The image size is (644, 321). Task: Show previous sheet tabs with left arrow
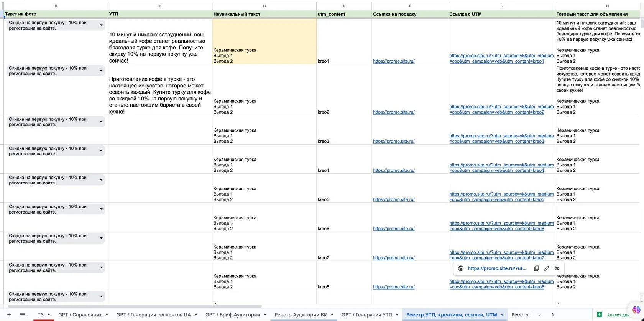[540, 315]
